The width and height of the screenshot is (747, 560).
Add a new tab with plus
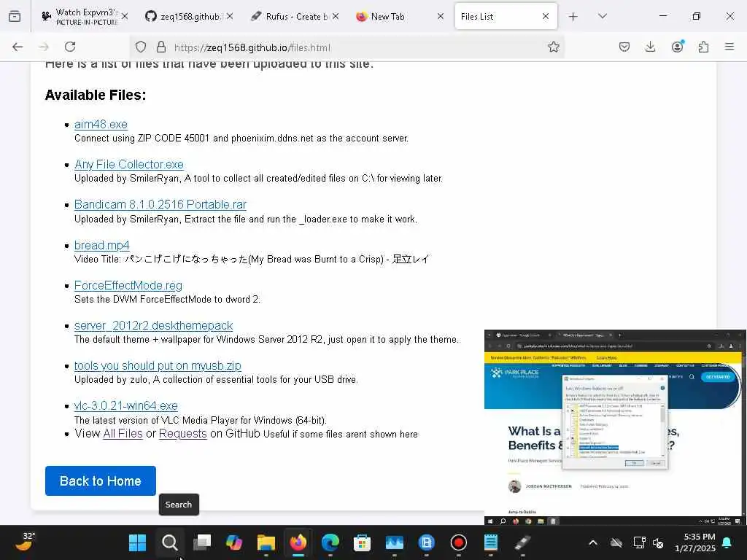pos(573,17)
